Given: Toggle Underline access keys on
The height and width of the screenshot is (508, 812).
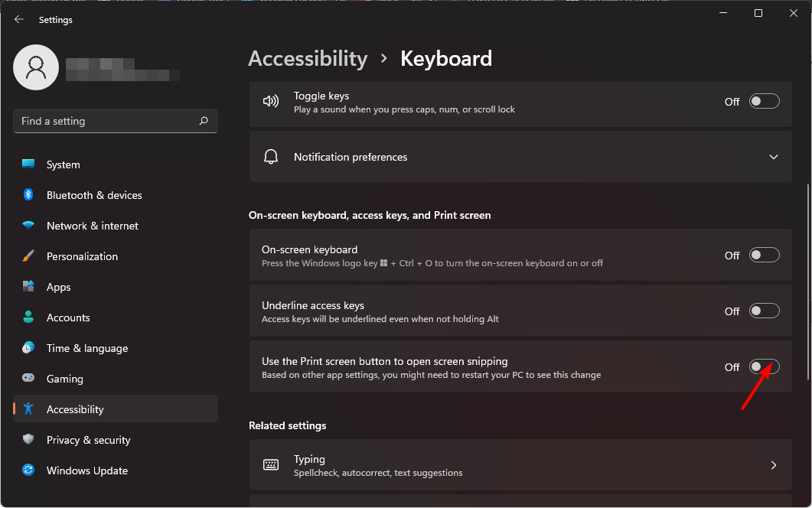Looking at the screenshot, I should pos(764,311).
